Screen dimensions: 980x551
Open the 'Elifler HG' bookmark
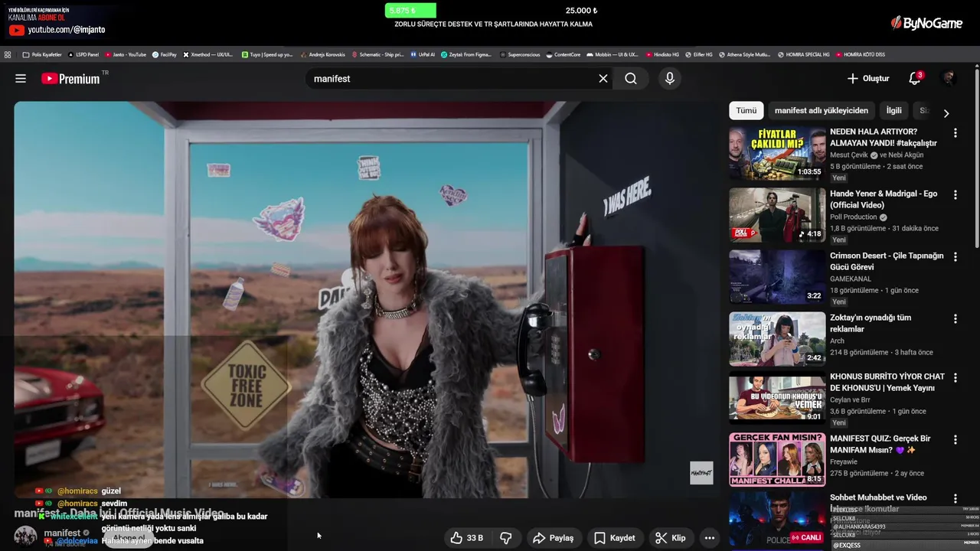coord(699,55)
